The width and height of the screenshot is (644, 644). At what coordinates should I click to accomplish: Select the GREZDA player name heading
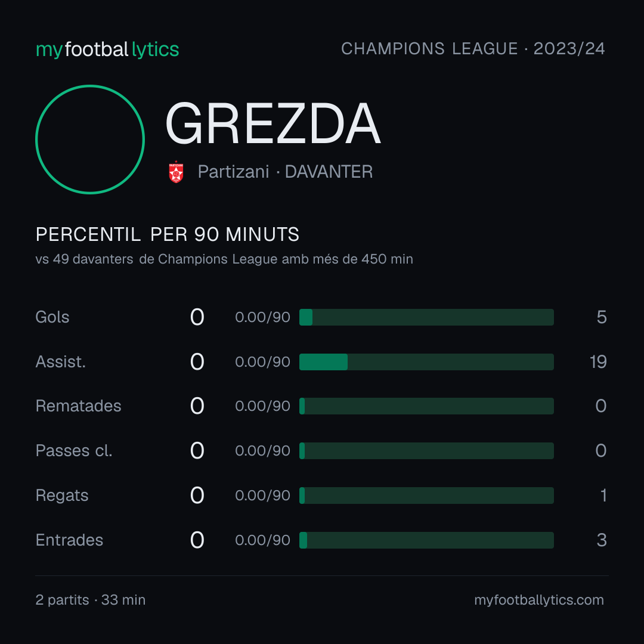(273, 123)
